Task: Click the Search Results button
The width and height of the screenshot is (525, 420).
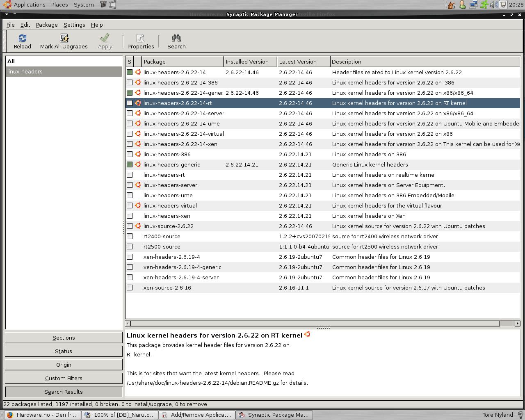Action: pos(64,392)
